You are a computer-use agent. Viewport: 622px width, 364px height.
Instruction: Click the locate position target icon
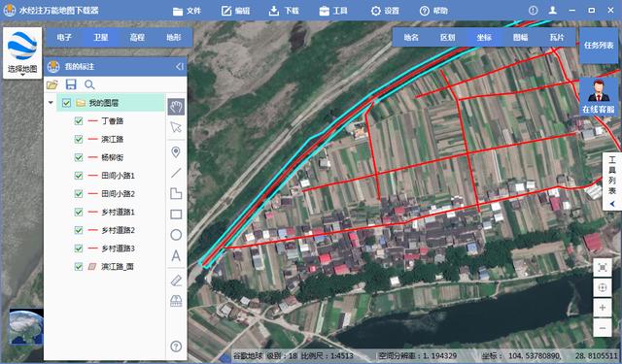tap(603, 288)
